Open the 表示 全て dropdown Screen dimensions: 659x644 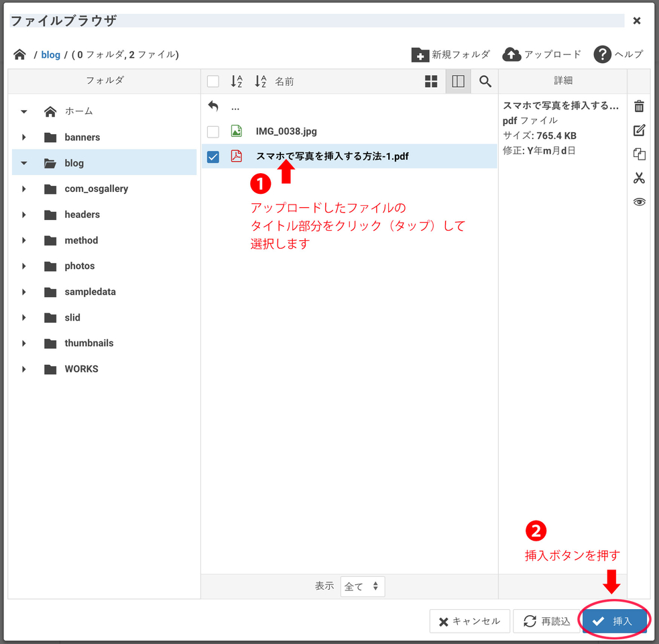point(362,586)
